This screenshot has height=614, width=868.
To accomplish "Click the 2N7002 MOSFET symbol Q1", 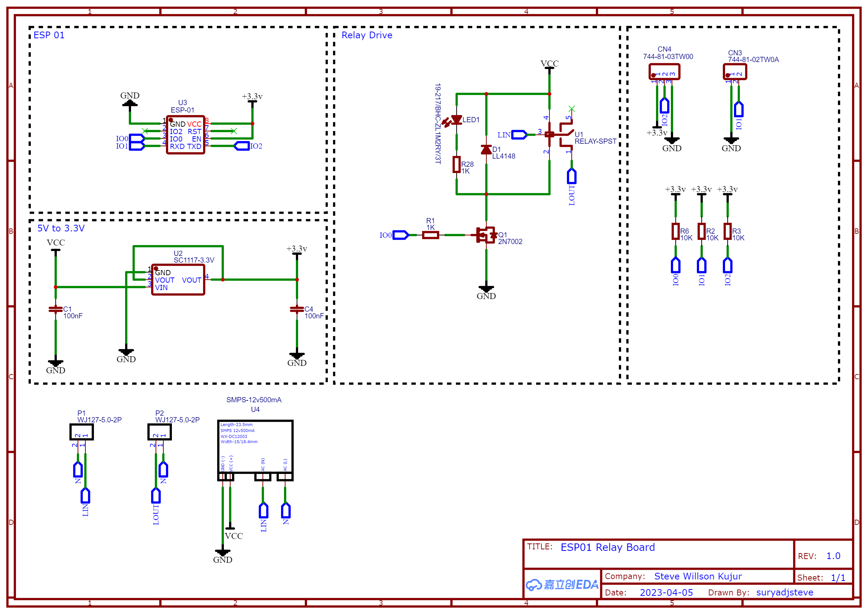I will point(486,234).
